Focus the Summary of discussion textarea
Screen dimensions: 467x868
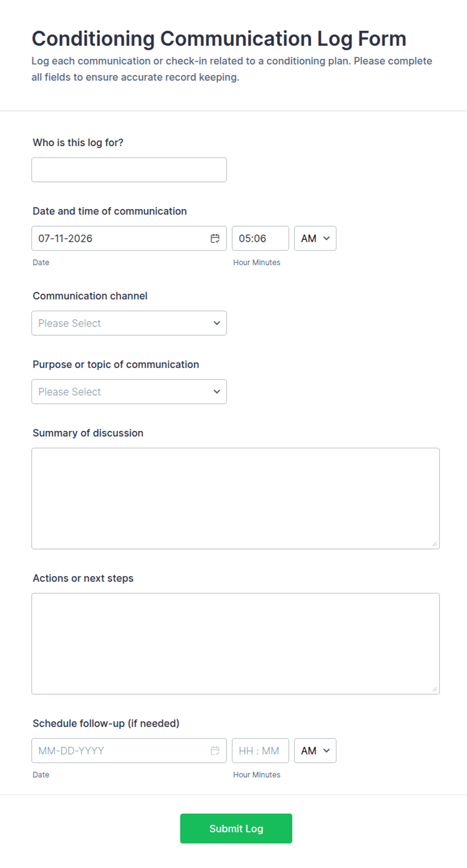[x=236, y=499]
